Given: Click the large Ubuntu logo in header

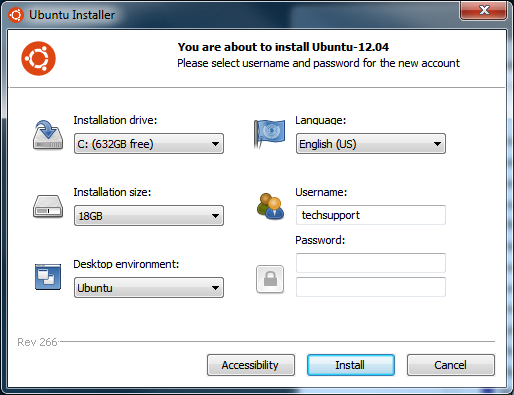Looking at the screenshot, I should pos(38,59).
